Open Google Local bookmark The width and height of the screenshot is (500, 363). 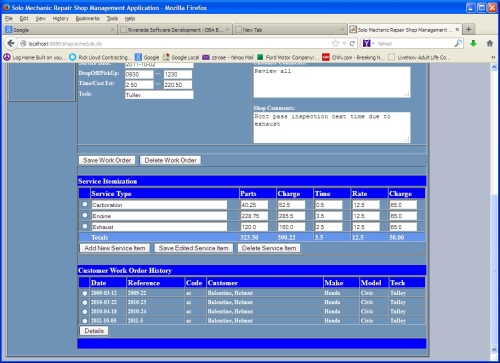point(181,57)
